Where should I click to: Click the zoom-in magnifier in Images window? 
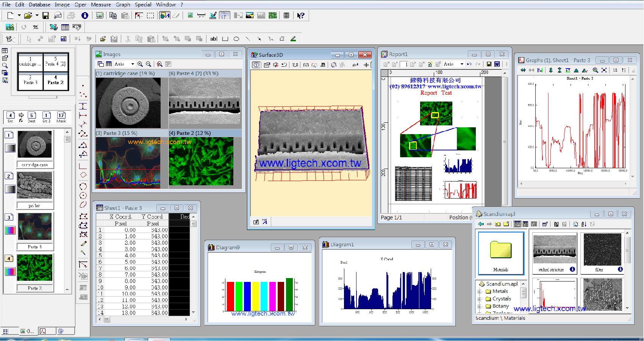pos(140,64)
